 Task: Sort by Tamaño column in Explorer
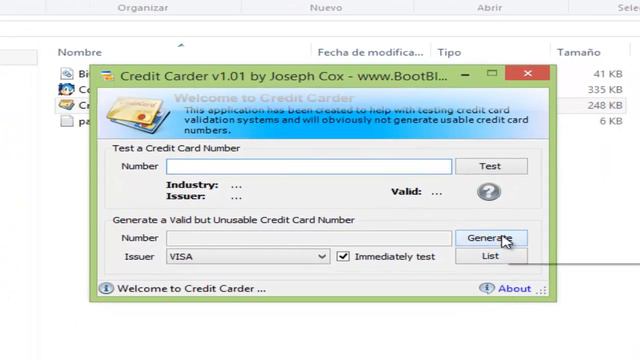tap(578, 52)
